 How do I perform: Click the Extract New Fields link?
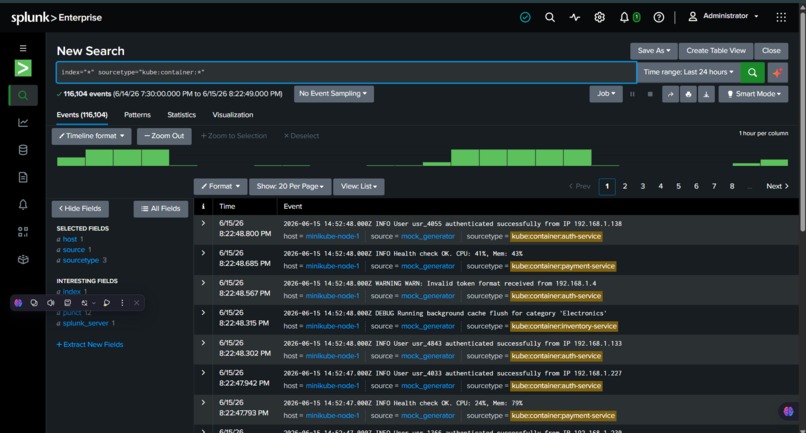(90, 345)
